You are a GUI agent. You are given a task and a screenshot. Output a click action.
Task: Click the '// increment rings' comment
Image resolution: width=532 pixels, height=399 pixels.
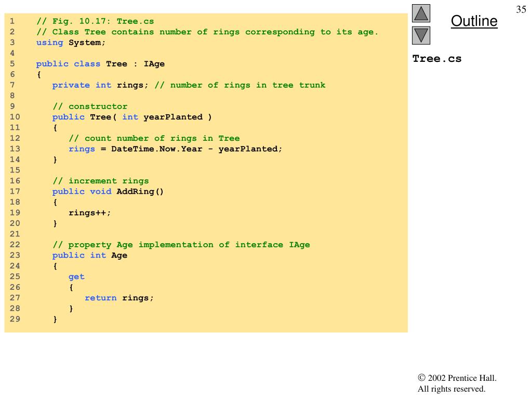click(x=100, y=181)
